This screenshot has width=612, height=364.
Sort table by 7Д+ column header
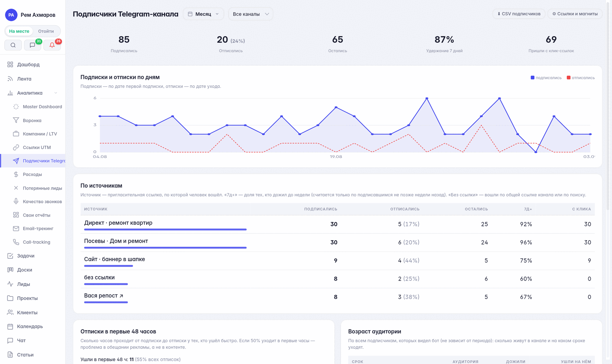point(528,209)
